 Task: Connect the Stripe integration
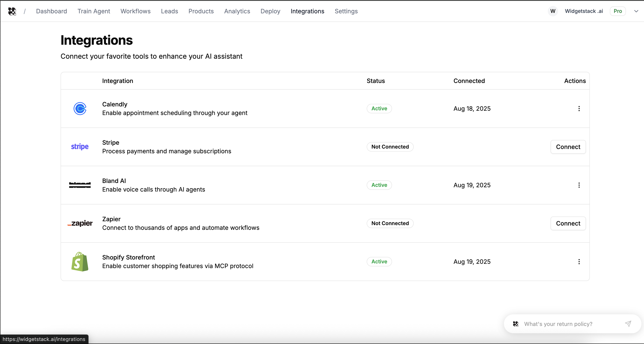[568, 147]
